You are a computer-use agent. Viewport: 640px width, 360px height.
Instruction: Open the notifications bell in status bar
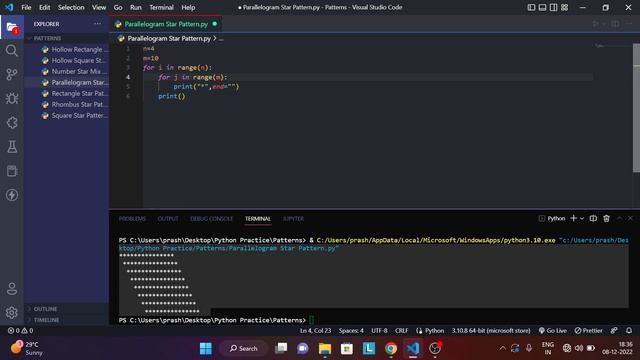click(629, 330)
